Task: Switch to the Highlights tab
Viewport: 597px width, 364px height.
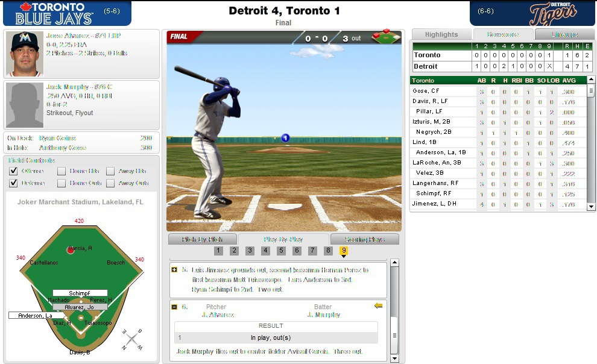Action: click(441, 34)
